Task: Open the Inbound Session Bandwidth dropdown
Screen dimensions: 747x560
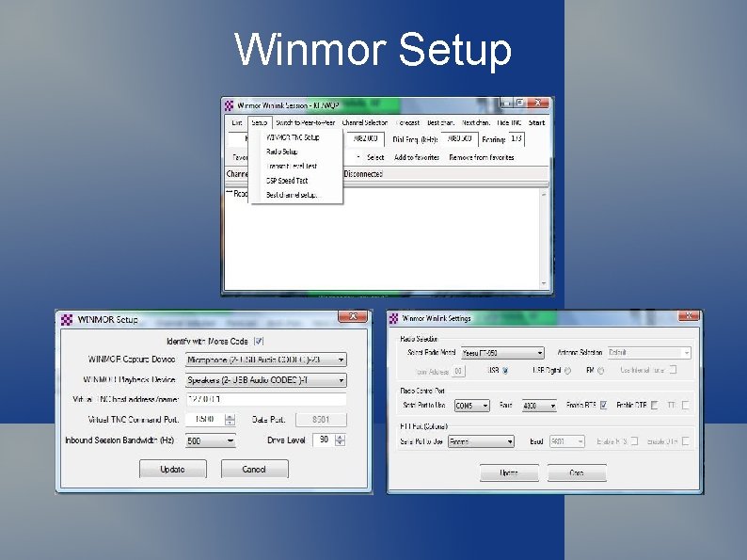Action: pos(230,440)
